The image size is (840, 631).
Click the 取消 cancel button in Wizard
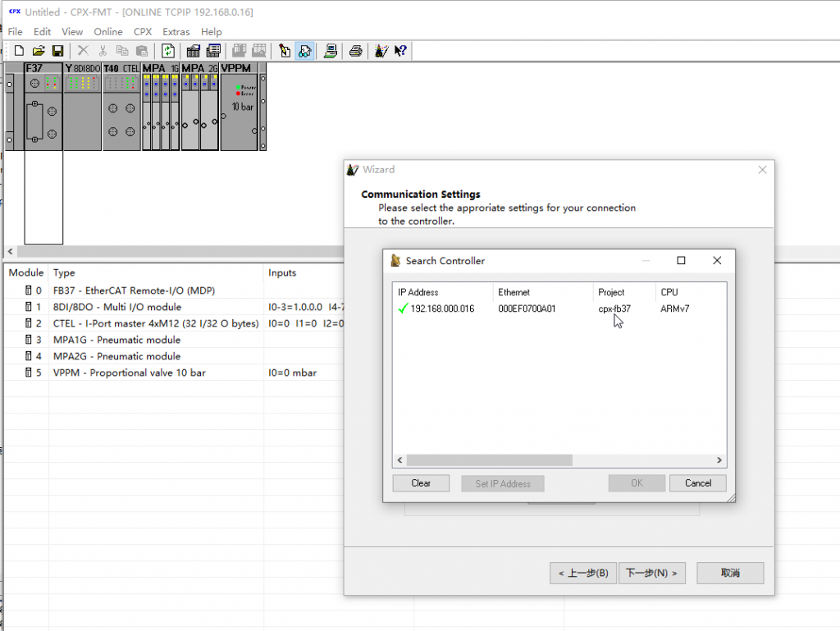click(730, 573)
